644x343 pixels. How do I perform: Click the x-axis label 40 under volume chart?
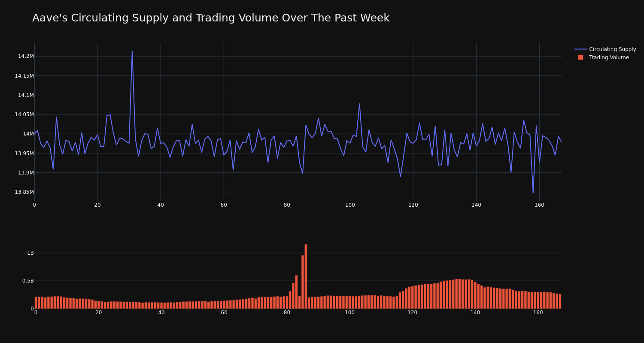[161, 313]
